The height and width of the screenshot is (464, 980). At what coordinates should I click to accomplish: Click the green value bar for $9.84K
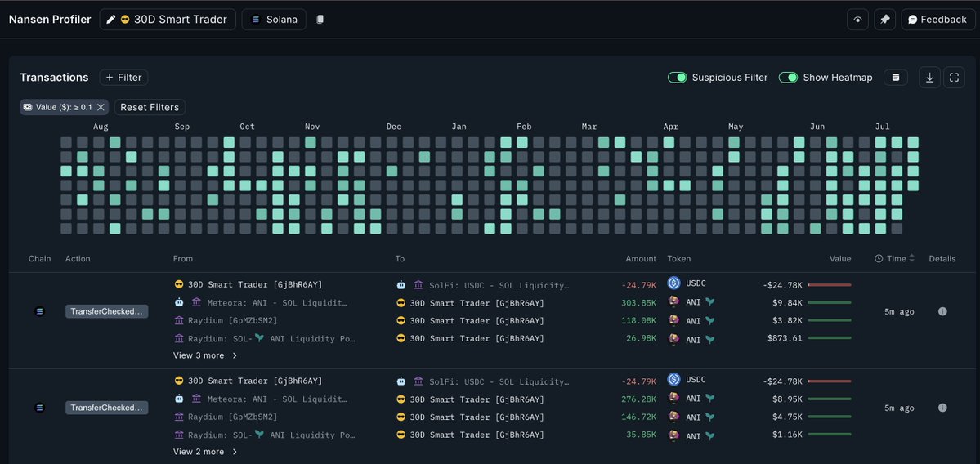[830, 303]
